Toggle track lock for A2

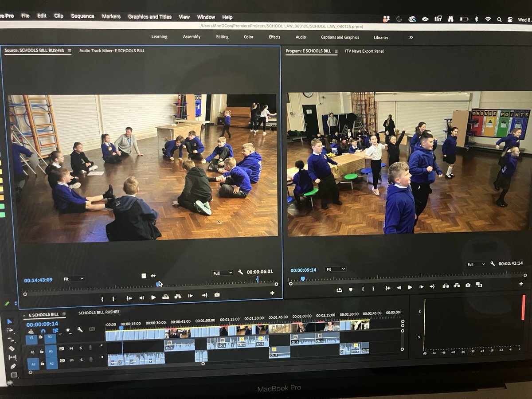click(x=43, y=363)
